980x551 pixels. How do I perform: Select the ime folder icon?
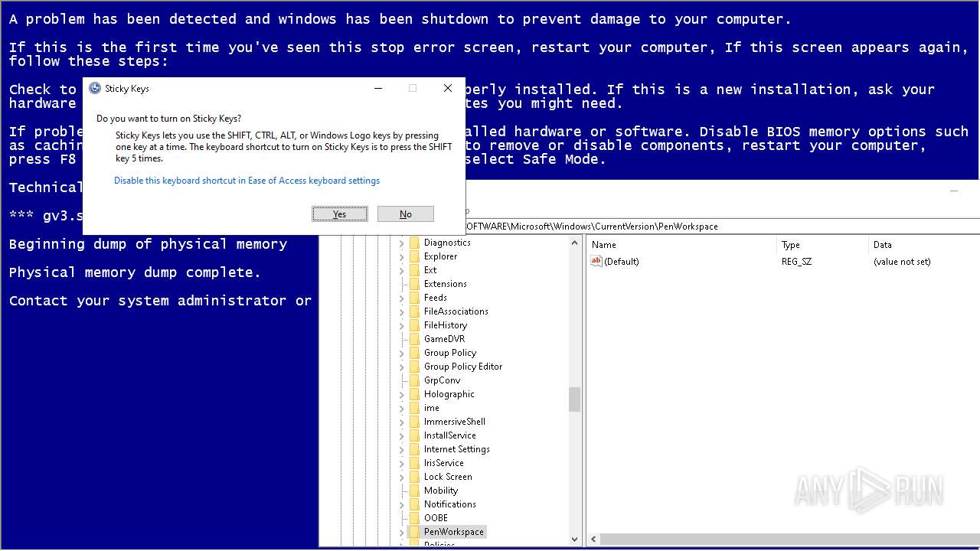click(x=414, y=408)
